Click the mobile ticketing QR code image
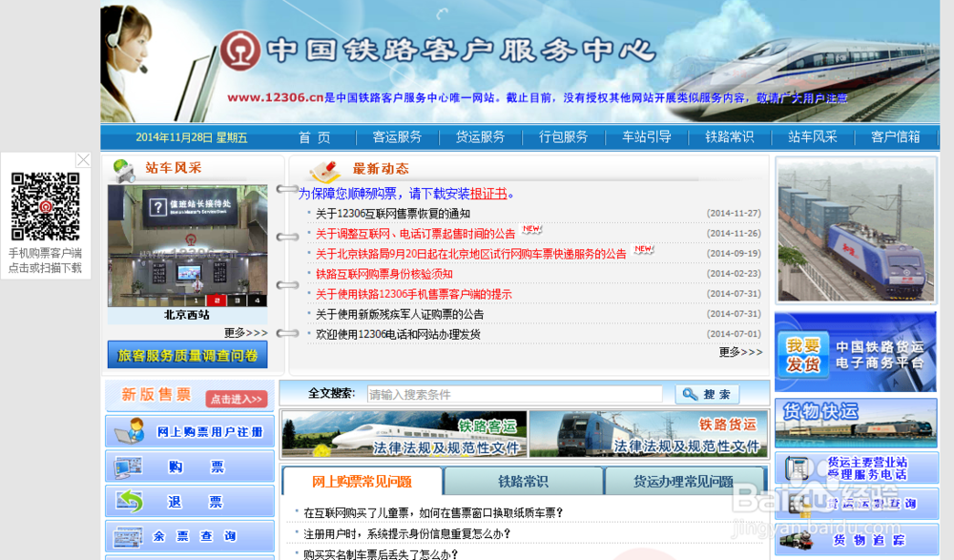 46,206
